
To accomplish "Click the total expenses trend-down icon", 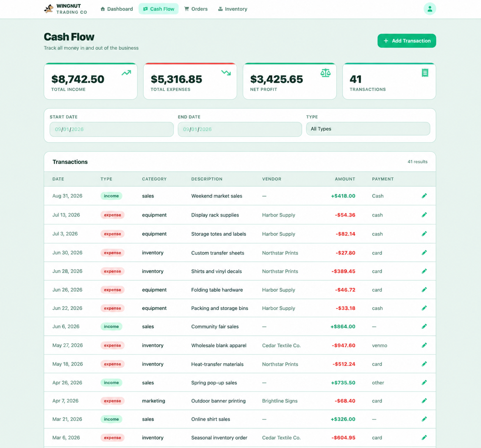I will (x=226, y=73).
